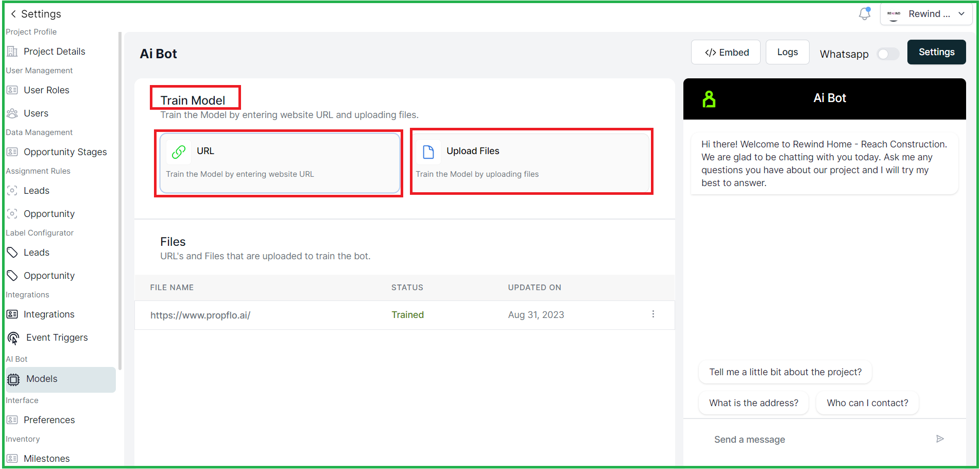The image size is (980, 469).
Task: Click the Integrations card icon
Action: click(12, 314)
